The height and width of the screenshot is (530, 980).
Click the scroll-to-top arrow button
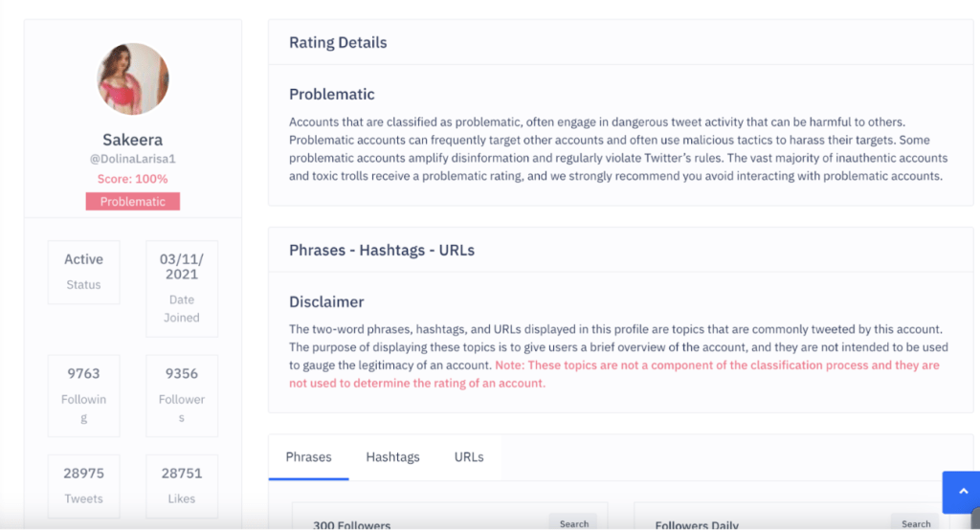pyautogui.click(x=962, y=492)
